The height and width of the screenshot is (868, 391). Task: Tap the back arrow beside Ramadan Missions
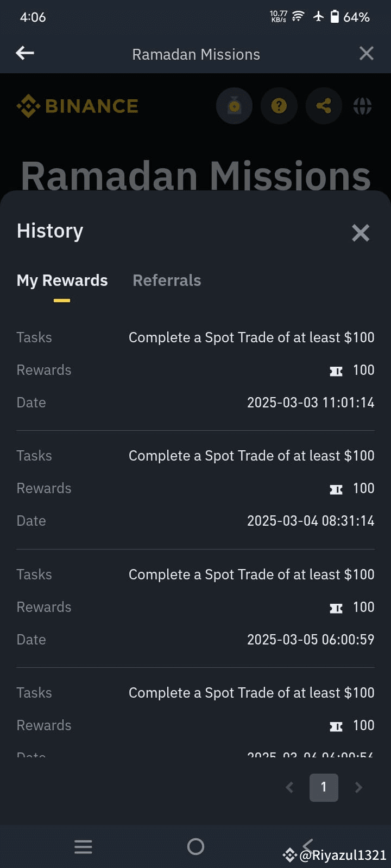(25, 53)
